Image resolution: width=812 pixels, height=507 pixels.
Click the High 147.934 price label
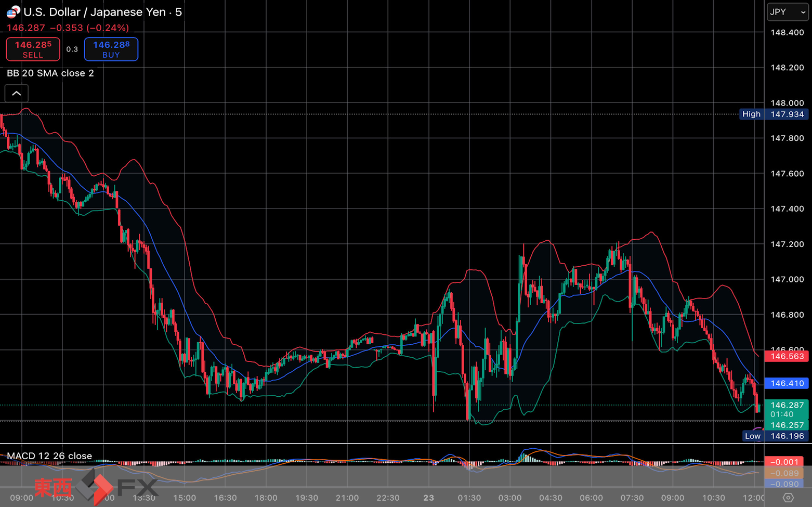pos(774,114)
